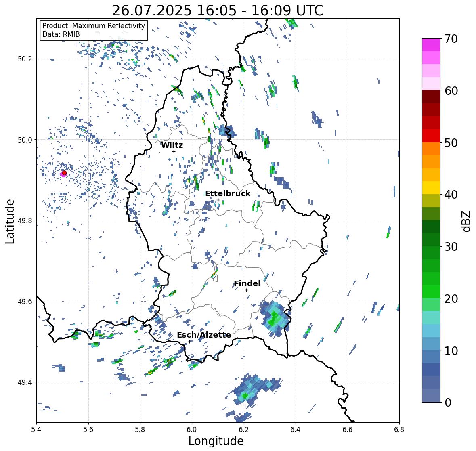Viewport: 476px width, 451px height.
Task: Click the 'Product: Maximum Reflectivity' legend line
Action: point(94,26)
